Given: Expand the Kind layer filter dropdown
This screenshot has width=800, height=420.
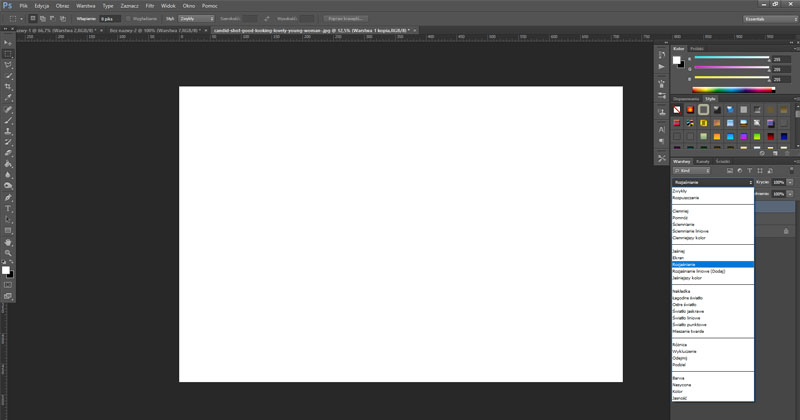Looking at the screenshot, I should pyautogui.click(x=698, y=171).
